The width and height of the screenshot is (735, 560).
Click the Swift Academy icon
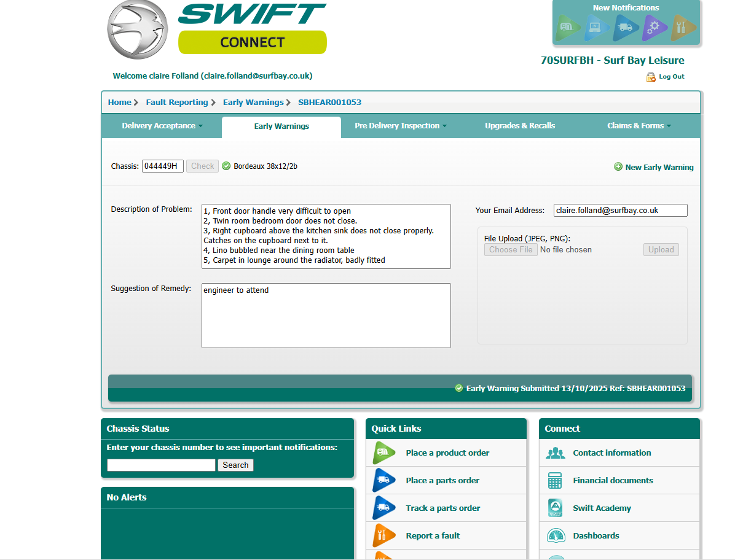pos(555,508)
